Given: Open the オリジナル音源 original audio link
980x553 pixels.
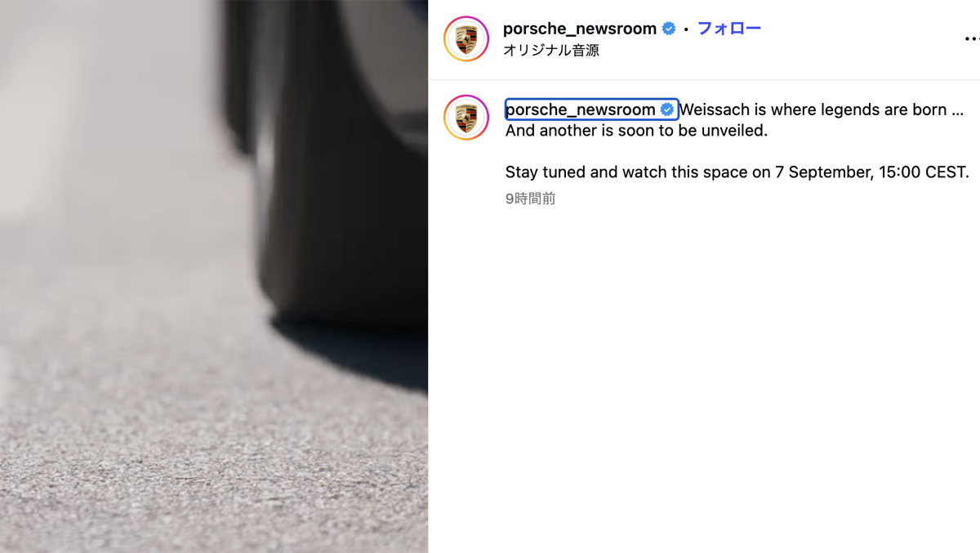Looking at the screenshot, I should pos(551,50).
